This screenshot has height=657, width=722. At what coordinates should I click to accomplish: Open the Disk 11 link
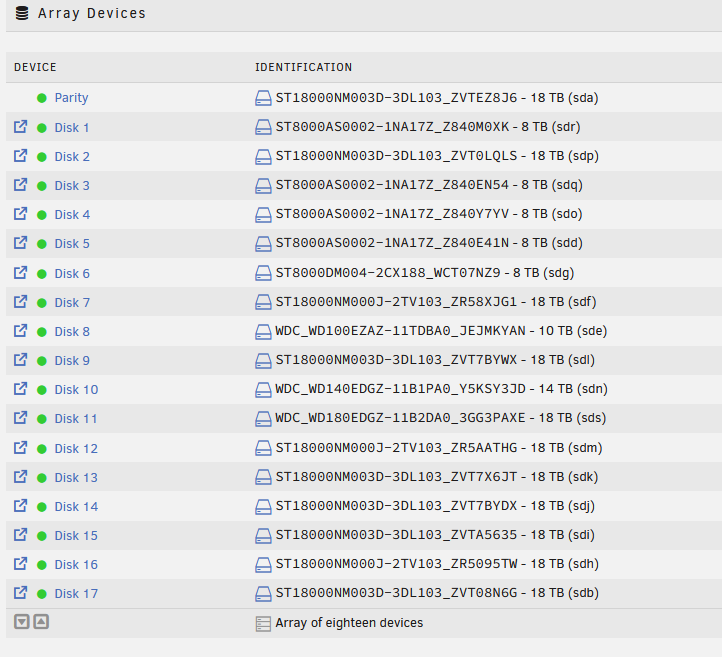(x=76, y=419)
